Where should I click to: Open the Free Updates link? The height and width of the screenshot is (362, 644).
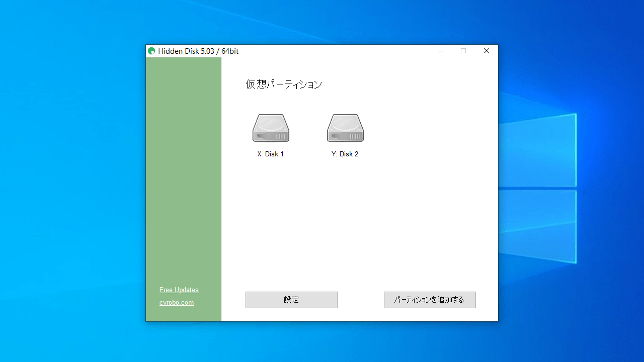pyautogui.click(x=179, y=290)
